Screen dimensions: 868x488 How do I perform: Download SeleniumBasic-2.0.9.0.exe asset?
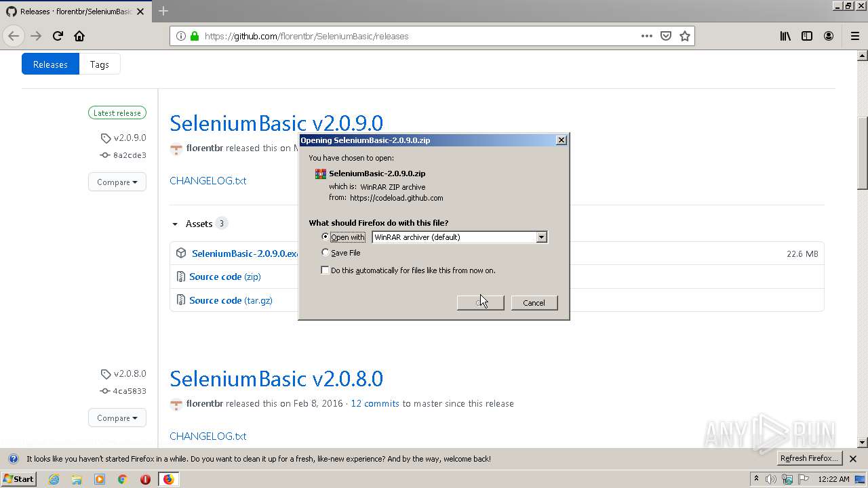tap(245, 253)
